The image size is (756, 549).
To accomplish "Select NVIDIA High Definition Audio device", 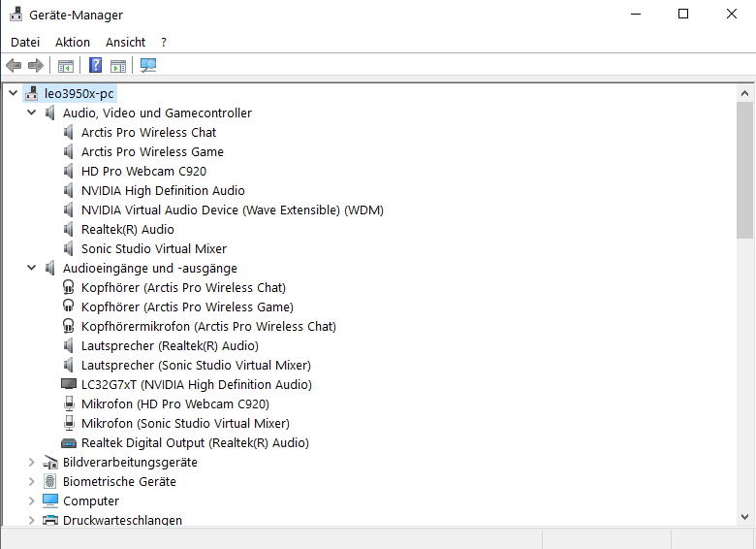I will tap(163, 190).
